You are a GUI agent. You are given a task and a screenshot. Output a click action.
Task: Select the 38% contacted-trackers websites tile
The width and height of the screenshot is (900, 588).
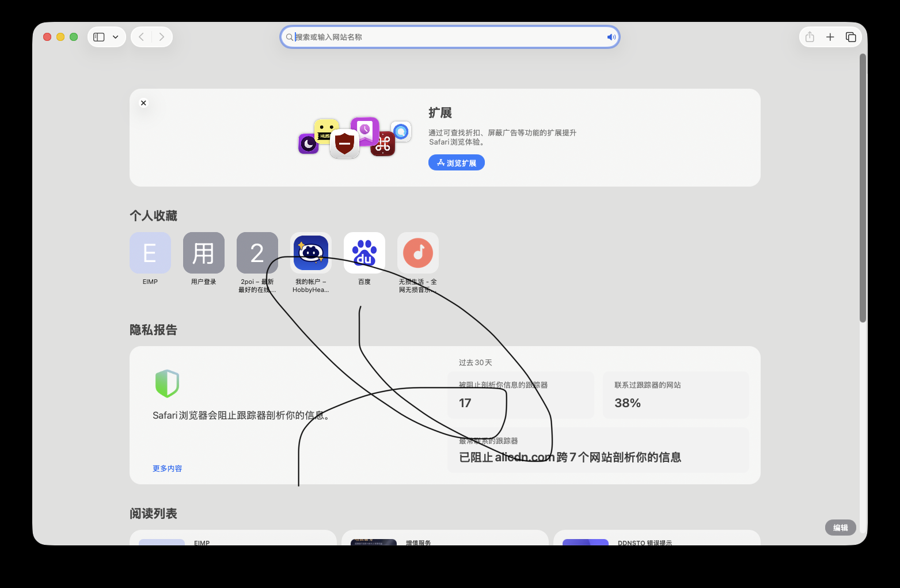click(x=676, y=395)
